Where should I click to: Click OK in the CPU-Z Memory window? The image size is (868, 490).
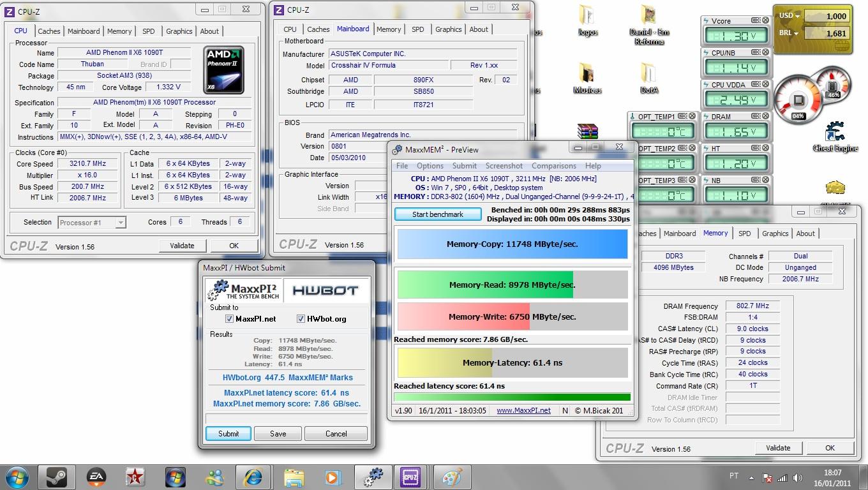pos(830,448)
